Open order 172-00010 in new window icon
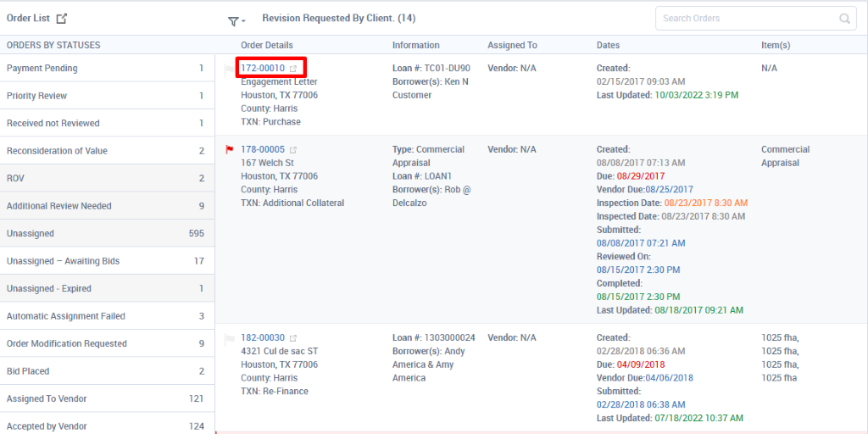868x434 pixels. click(x=293, y=69)
